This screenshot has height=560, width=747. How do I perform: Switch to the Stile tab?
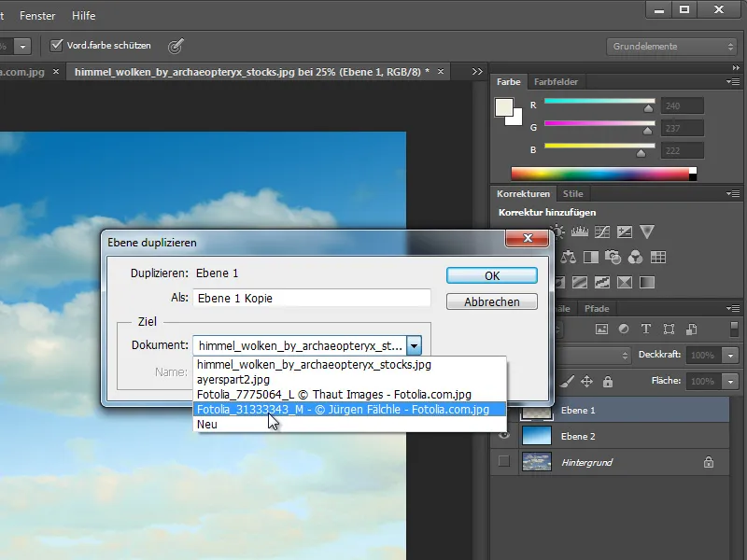pos(572,194)
